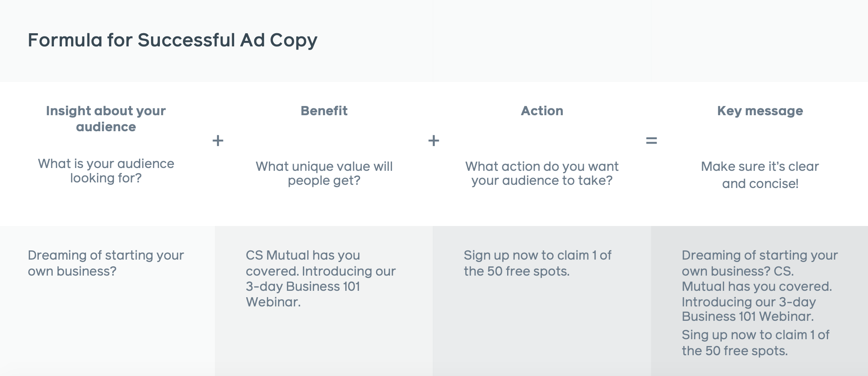The height and width of the screenshot is (376, 868).
Task: Click the 50 free spots text in Action column
Action: [528, 271]
